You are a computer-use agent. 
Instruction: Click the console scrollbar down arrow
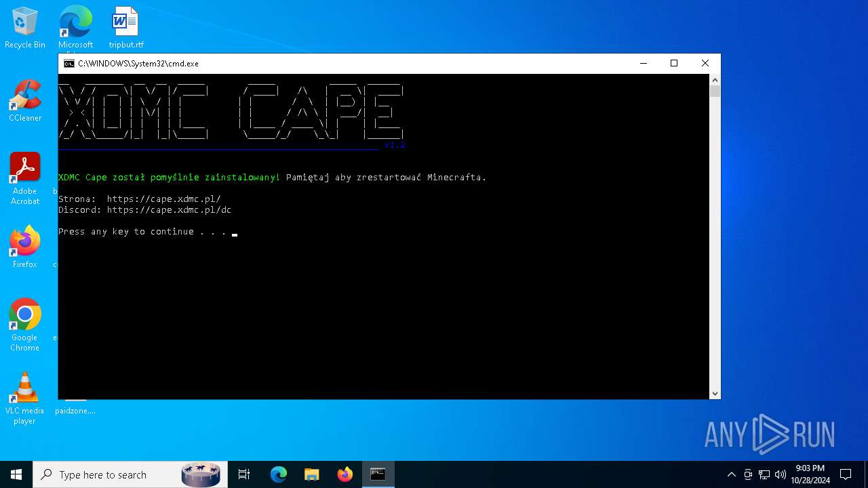click(715, 394)
